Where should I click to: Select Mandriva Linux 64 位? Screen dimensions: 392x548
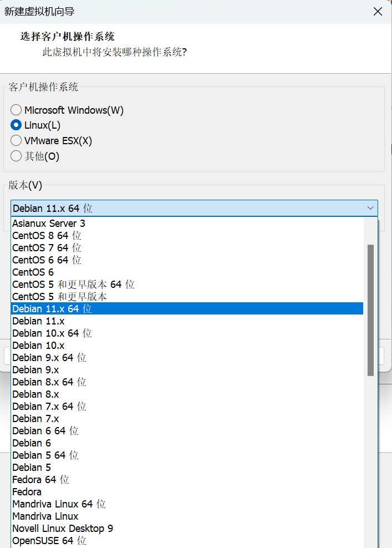tap(187, 504)
